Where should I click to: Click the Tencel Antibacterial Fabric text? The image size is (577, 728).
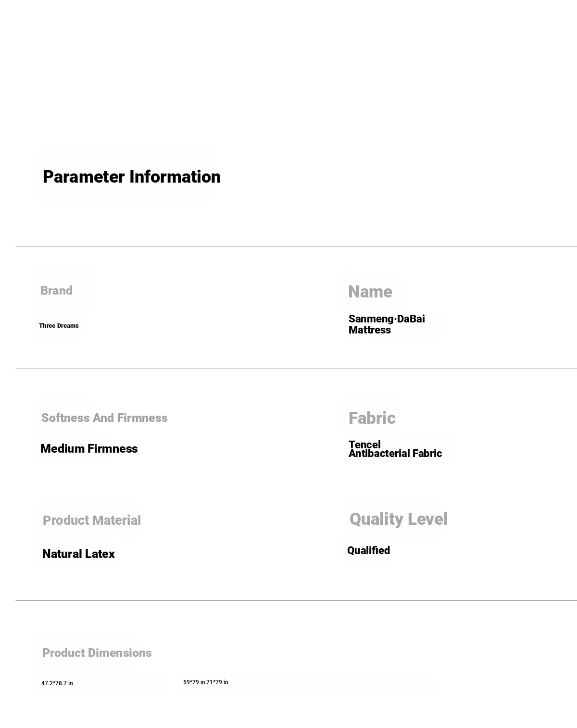[395, 449]
